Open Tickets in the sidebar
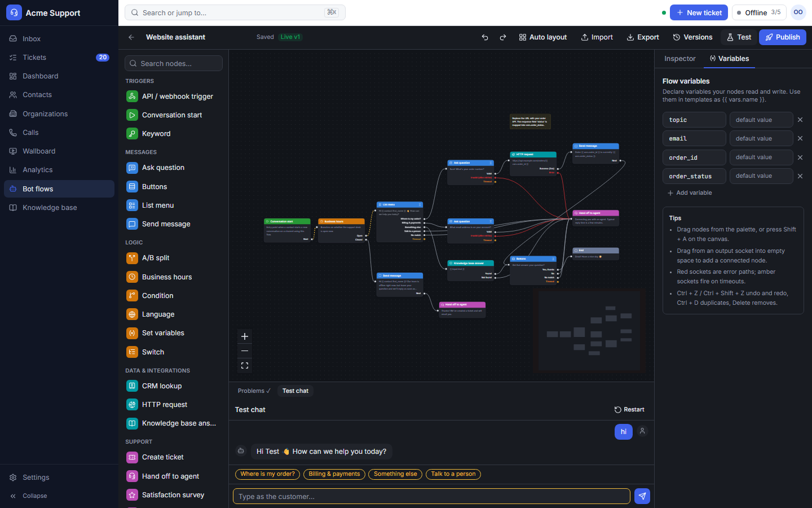The height and width of the screenshot is (508, 812). coord(59,58)
